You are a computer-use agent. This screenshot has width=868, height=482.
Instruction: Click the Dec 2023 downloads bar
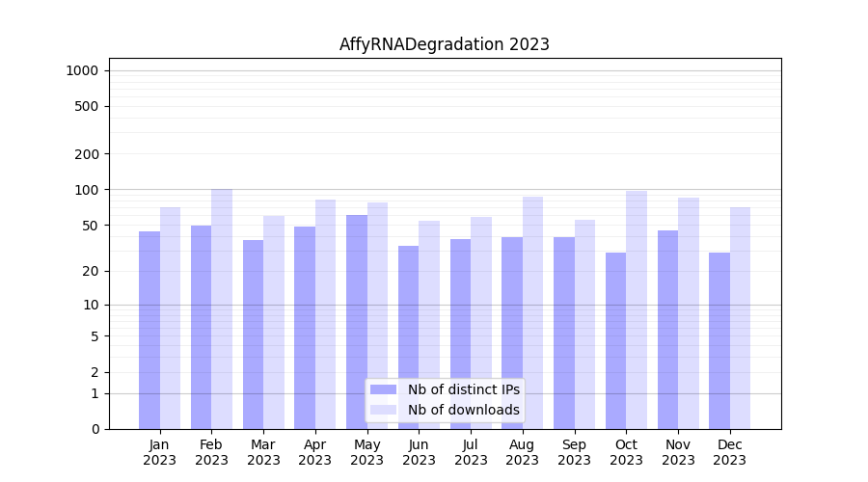(x=740, y=318)
